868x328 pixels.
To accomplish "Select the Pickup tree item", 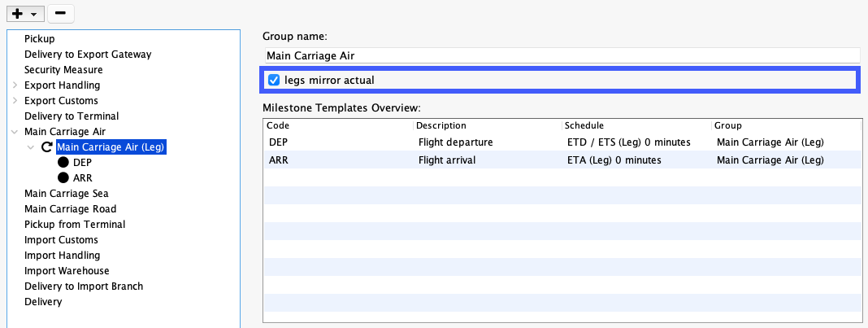I will (39, 39).
